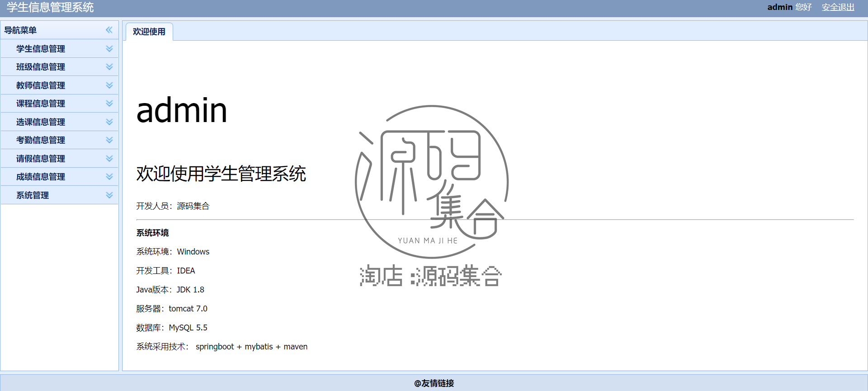The image size is (868, 391).
Task: Click the @友情链接 footer text
Action: 434,383
